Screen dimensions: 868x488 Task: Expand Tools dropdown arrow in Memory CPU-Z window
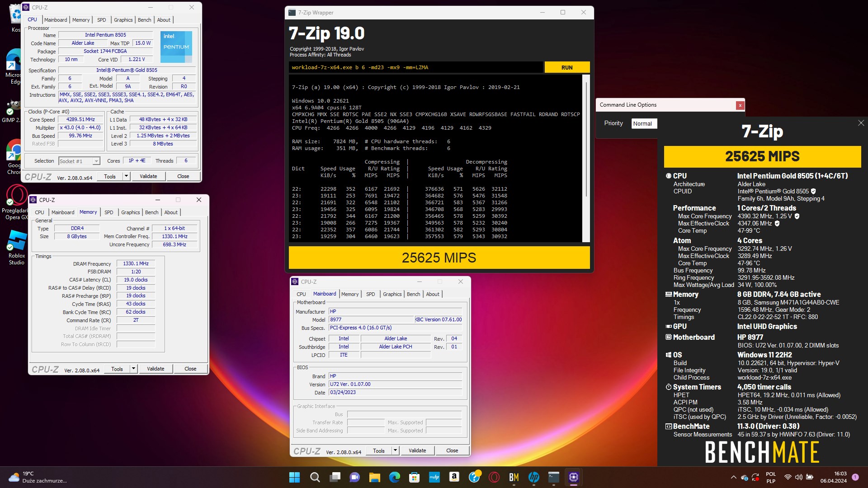[134, 369]
